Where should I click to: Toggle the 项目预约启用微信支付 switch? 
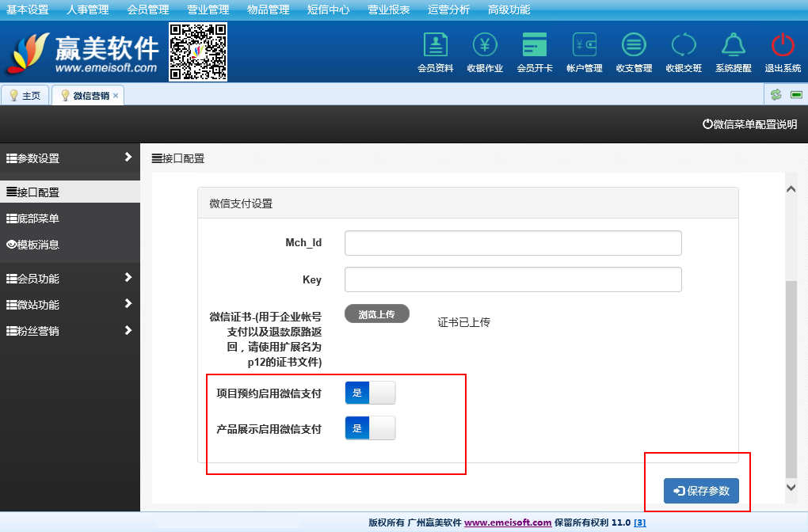370,393
